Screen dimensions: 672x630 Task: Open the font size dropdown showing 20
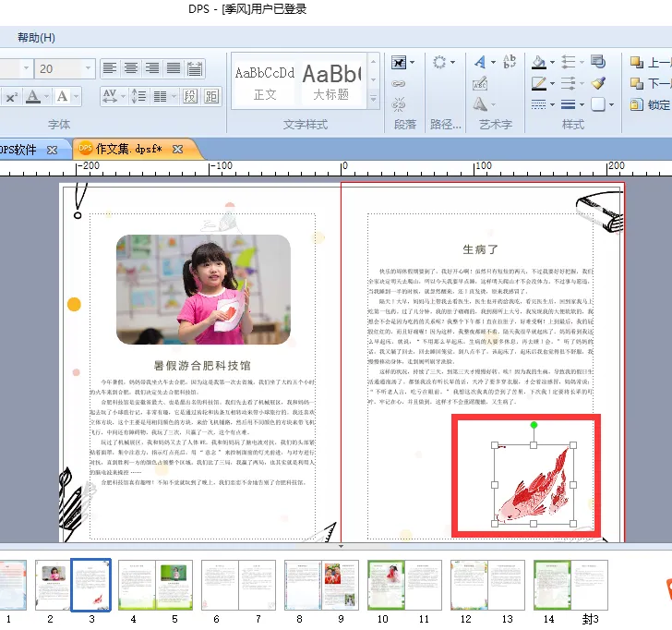(90, 68)
